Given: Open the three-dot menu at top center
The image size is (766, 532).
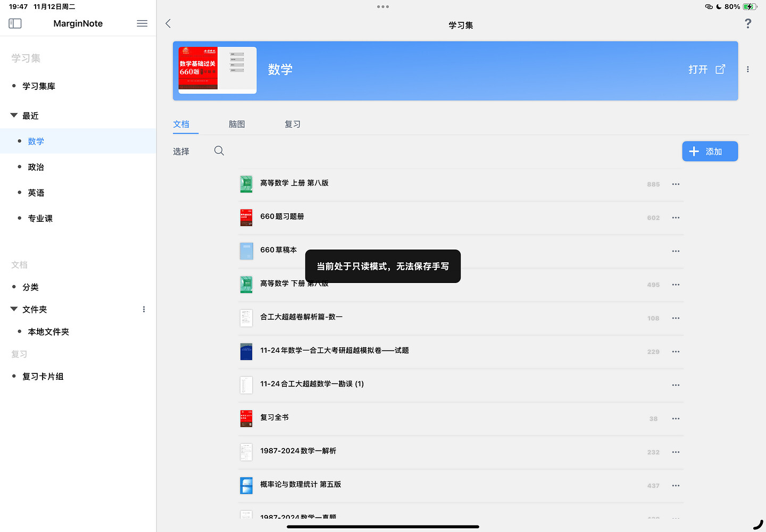Looking at the screenshot, I should point(383,7).
